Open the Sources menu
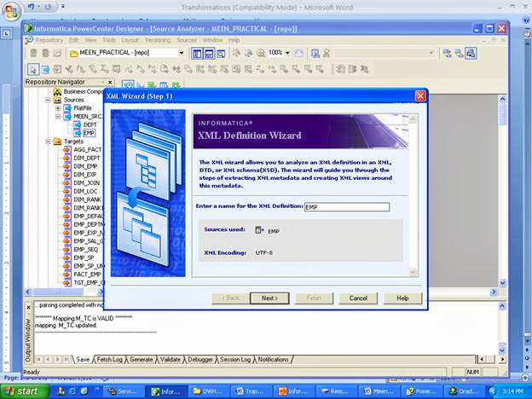Viewport: 532px width, 399px height. [187, 40]
